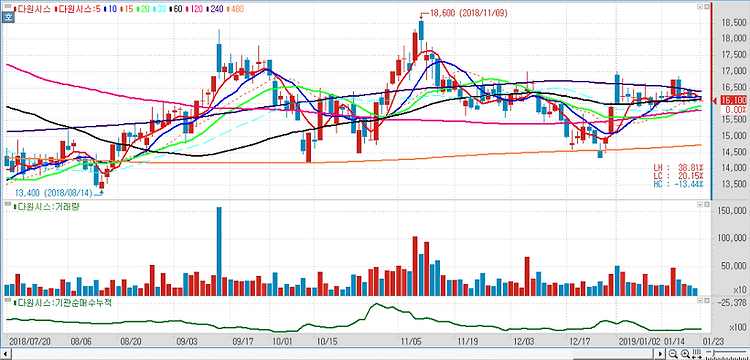Screen dimensions: 750x360
Task: Collapse the 거래량 volume pane
Action: click(699, 205)
